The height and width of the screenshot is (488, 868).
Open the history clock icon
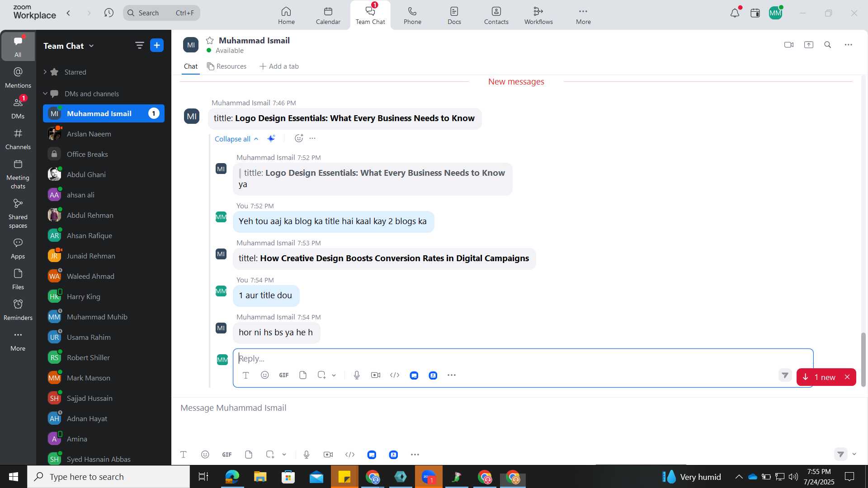[108, 13]
